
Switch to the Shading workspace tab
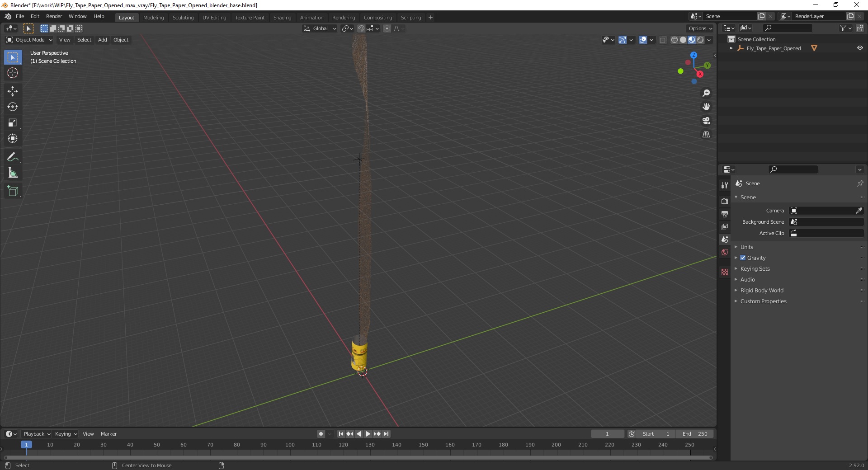[x=282, y=18]
